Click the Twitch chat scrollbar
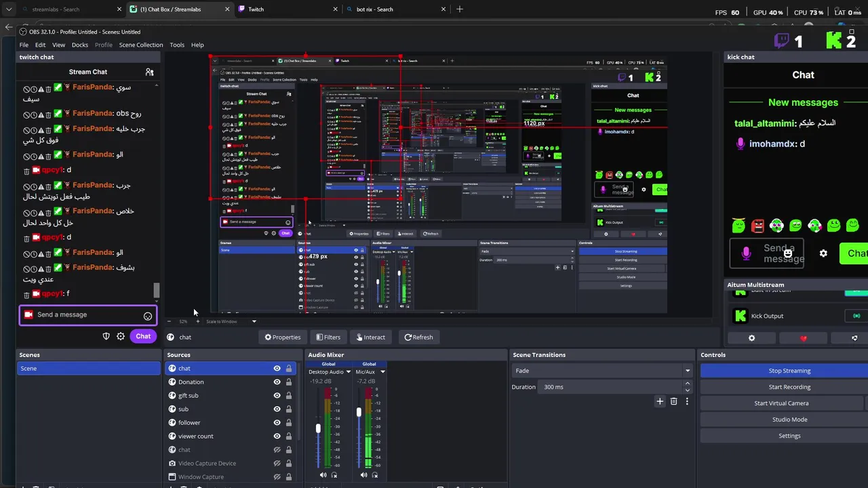Image resolution: width=868 pixels, height=488 pixels. [157, 291]
